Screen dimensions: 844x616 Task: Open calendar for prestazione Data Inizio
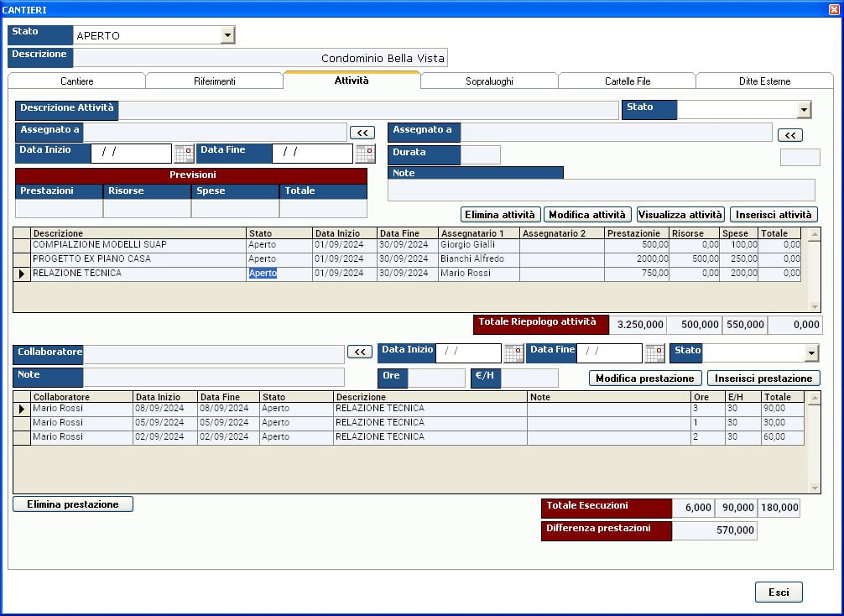point(513,353)
